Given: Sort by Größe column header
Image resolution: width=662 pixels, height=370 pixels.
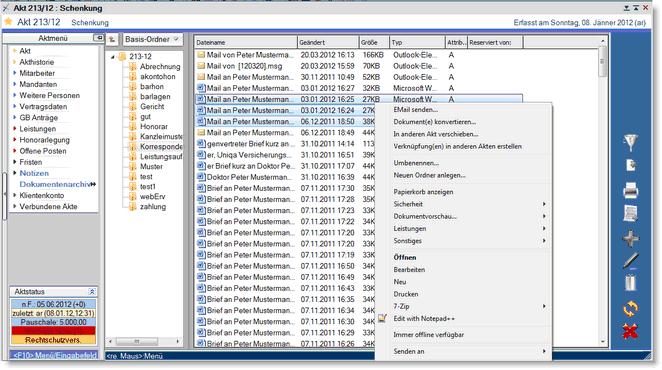Looking at the screenshot, I should click(x=374, y=42).
